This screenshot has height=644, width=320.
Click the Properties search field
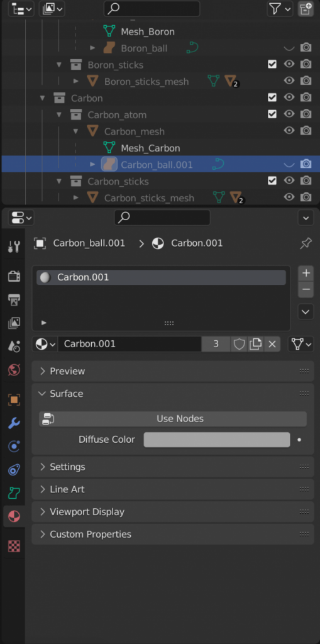pos(162,218)
